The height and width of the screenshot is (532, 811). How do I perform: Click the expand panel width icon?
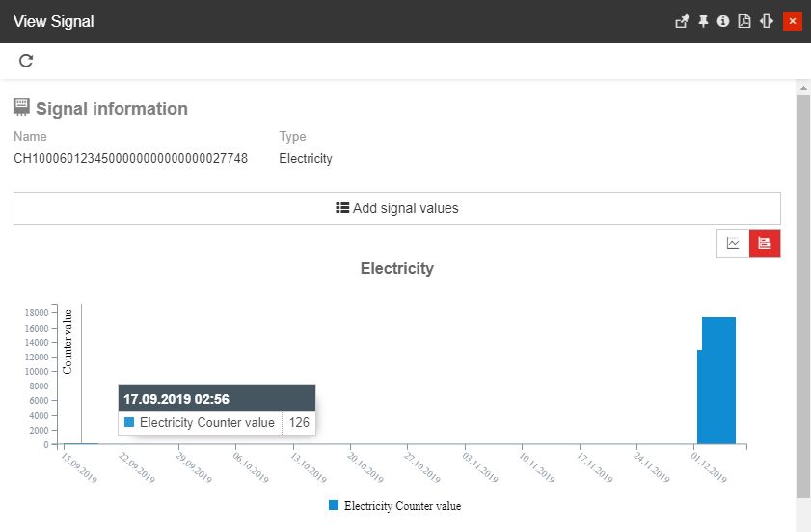pyautogui.click(x=767, y=21)
